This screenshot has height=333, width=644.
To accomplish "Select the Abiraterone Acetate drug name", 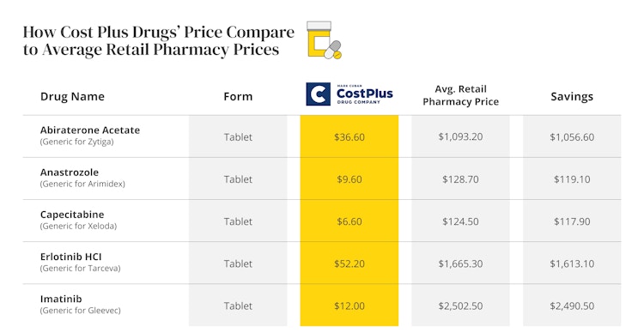I will [x=90, y=130].
